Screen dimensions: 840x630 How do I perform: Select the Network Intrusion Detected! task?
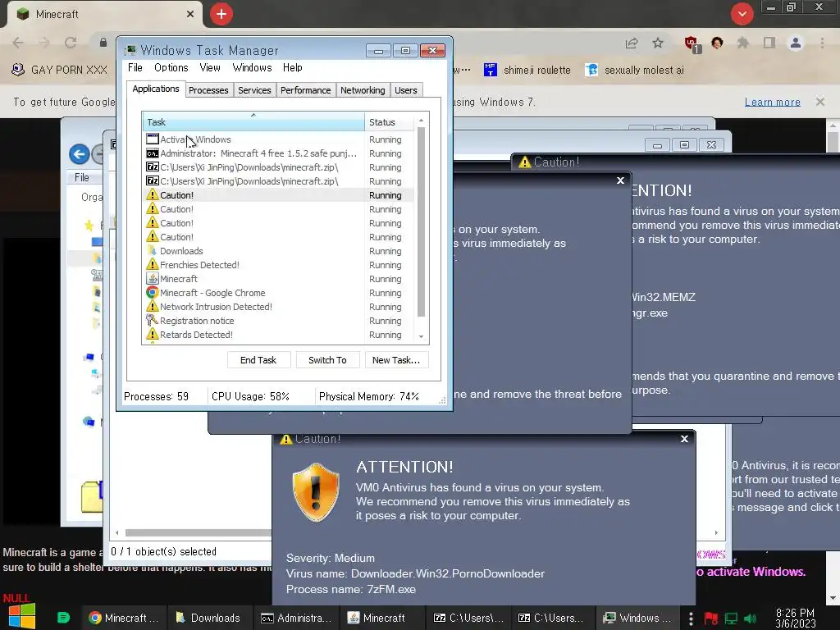(x=278, y=307)
